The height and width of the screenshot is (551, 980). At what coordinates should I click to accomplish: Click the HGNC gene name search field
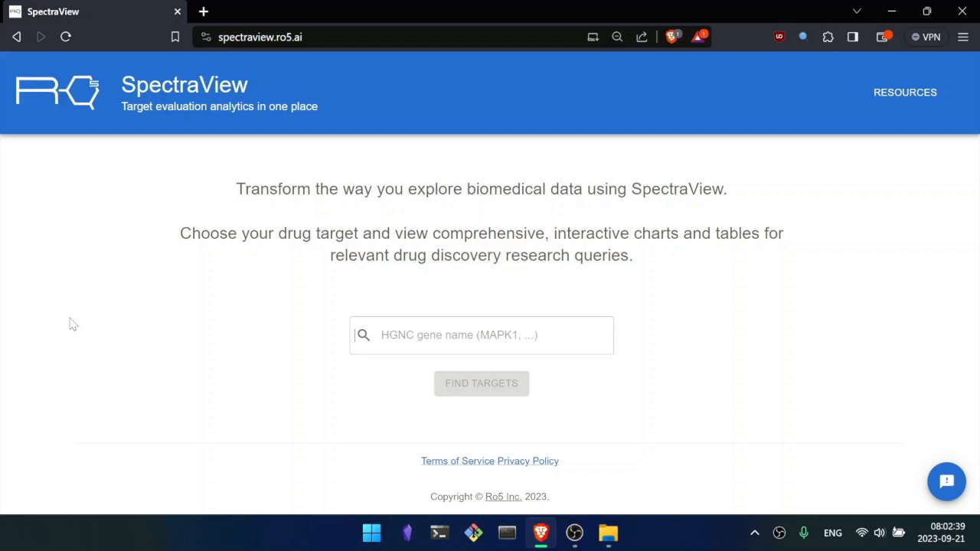(x=482, y=335)
